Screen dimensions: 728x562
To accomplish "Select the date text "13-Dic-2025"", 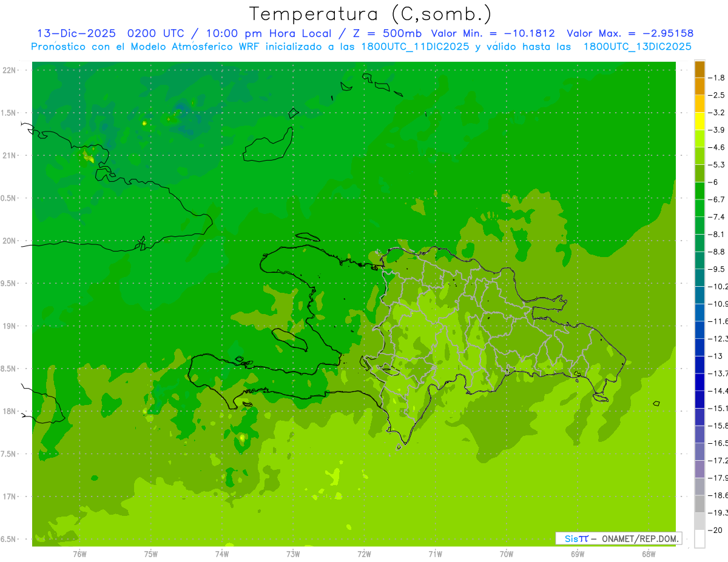I will coord(76,33).
